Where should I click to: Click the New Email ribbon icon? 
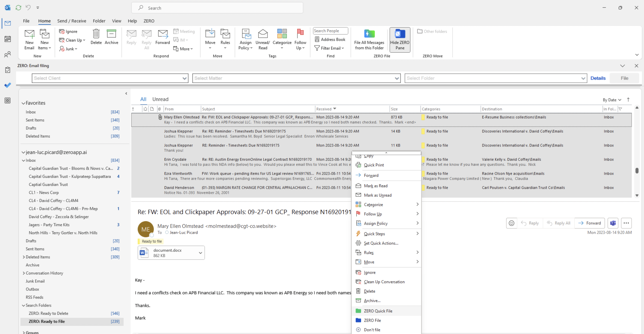(29, 39)
